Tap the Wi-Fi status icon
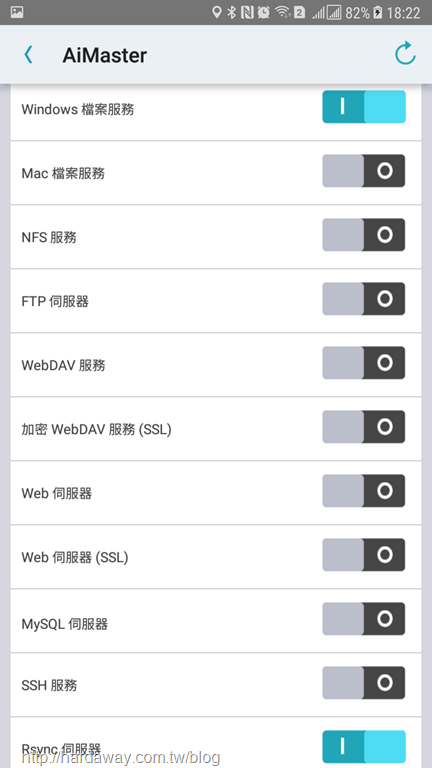Image resolution: width=432 pixels, height=768 pixels. (282, 12)
